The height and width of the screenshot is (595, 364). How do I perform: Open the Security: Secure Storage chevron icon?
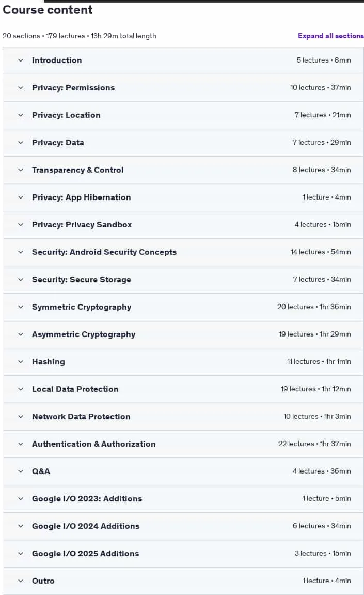[21, 279]
